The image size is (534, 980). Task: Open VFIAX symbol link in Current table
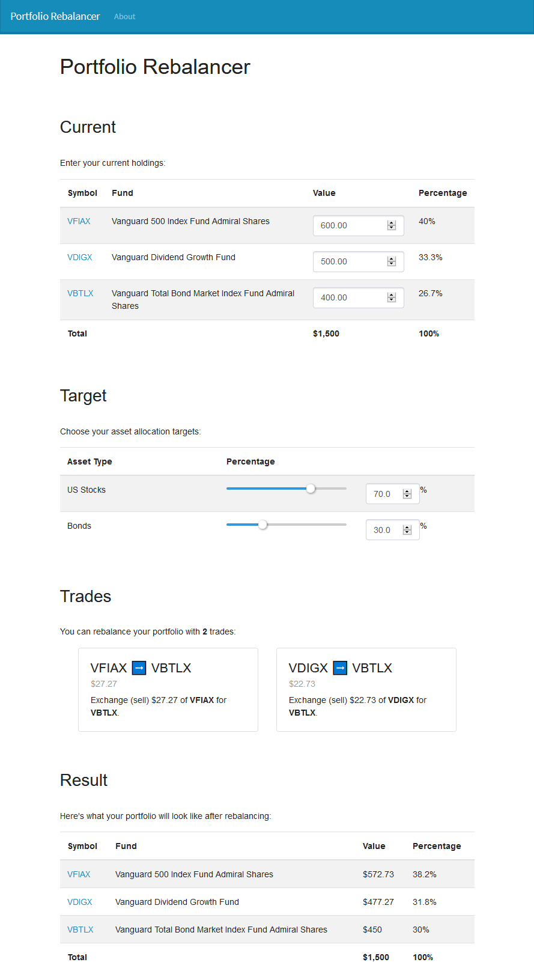pos(79,221)
